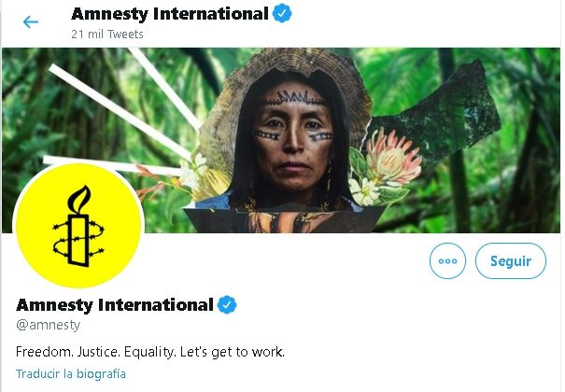The height and width of the screenshot is (392, 565).
Task: Follow the account with the Seguir button
Action: [510, 261]
